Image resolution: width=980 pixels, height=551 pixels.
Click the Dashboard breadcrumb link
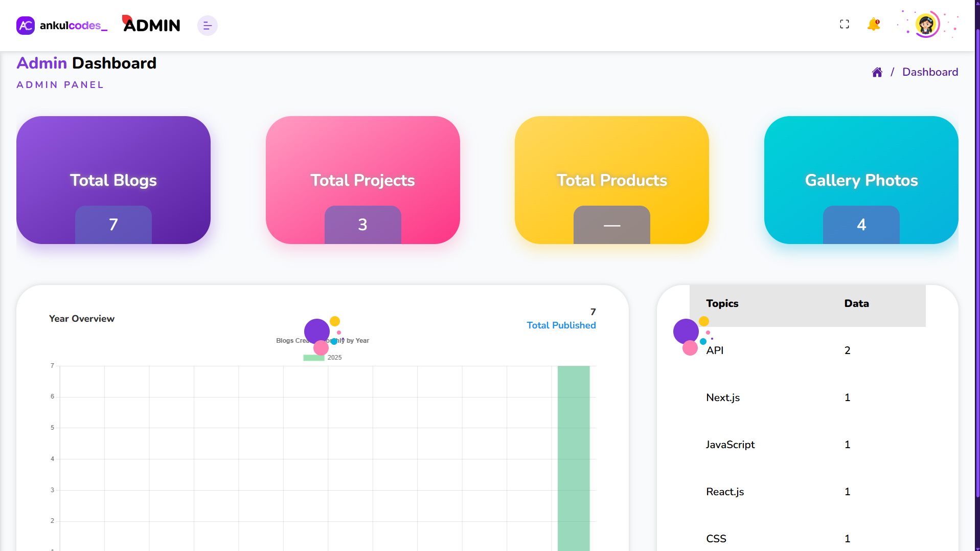(930, 72)
